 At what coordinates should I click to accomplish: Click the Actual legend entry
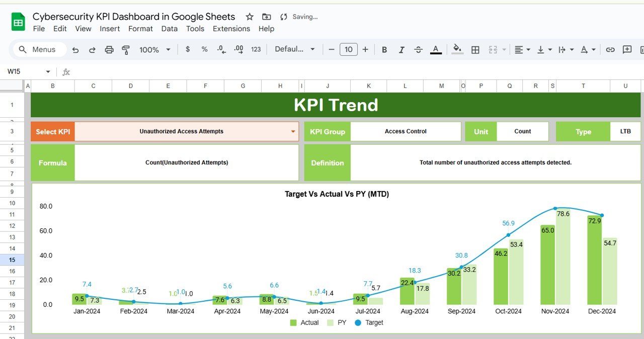(304, 322)
